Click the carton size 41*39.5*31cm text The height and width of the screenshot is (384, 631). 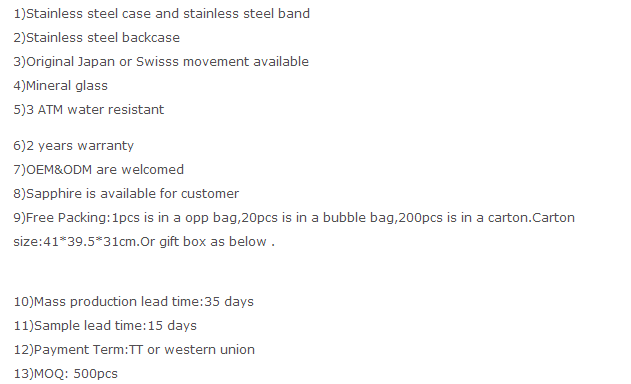(76, 242)
